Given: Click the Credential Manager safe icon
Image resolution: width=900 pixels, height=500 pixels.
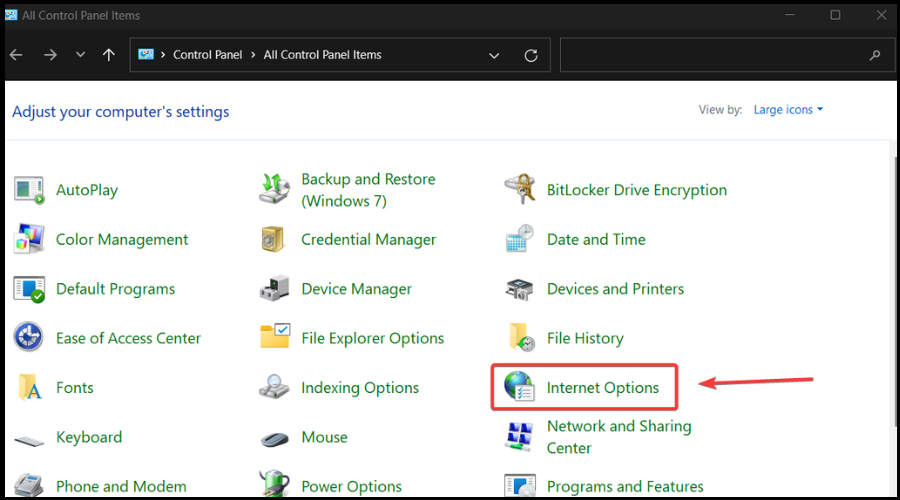Looking at the screenshot, I should 273,239.
